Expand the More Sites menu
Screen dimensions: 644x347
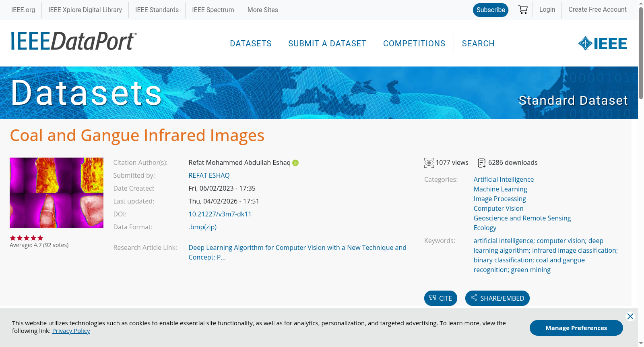263,10
